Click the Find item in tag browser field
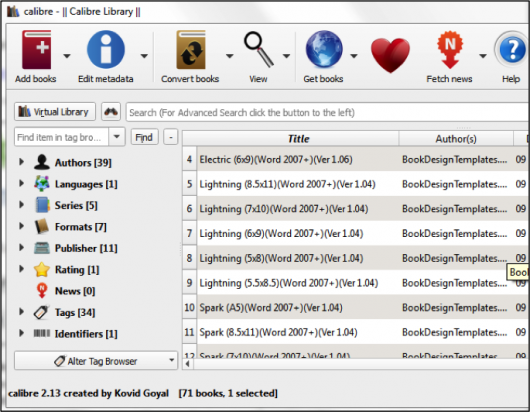The image size is (530, 412). point(62,137)
